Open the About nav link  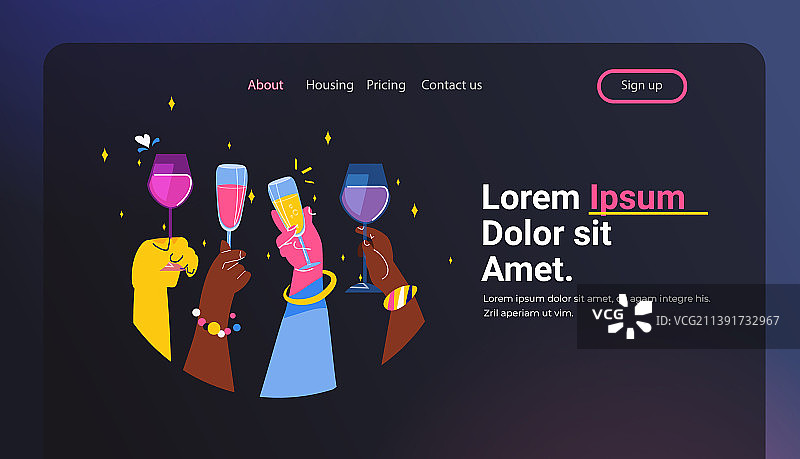265,85
